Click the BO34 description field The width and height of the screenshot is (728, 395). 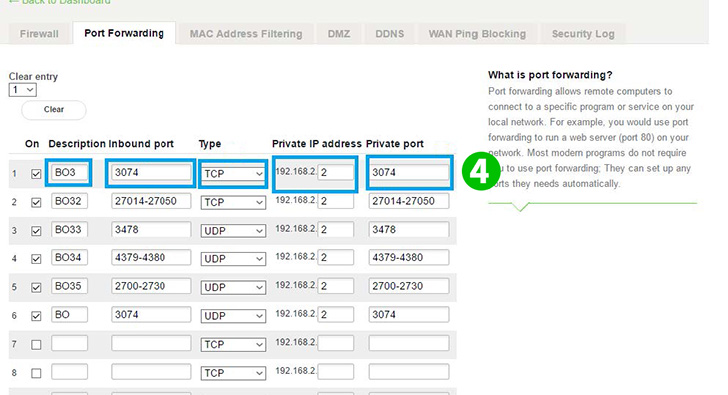tap(69, 258)
